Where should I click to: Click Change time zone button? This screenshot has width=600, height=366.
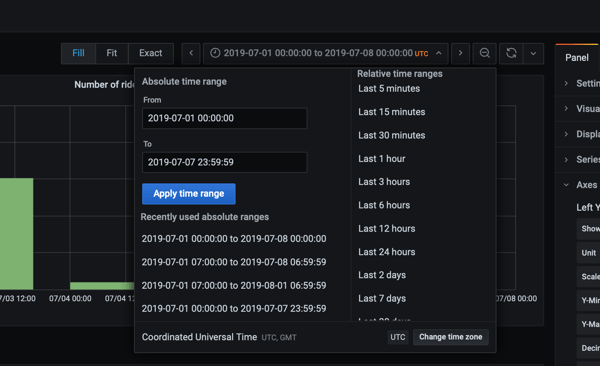pos(450,337)
